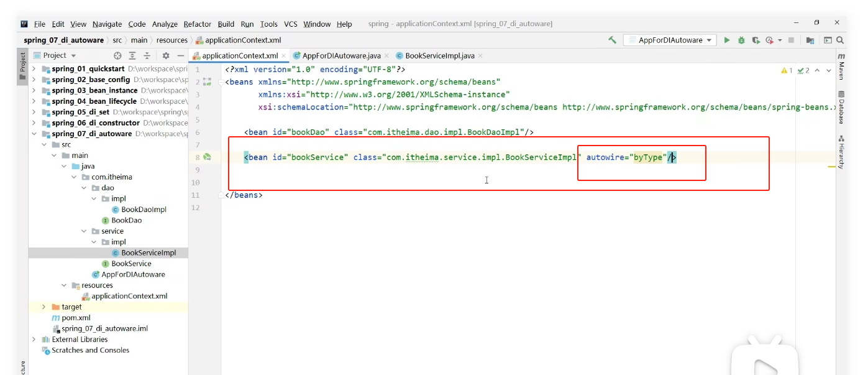The width and height of the screenshot is (868, 375).
Task: Collapse the dao package node
Action: tap(84, 188)
